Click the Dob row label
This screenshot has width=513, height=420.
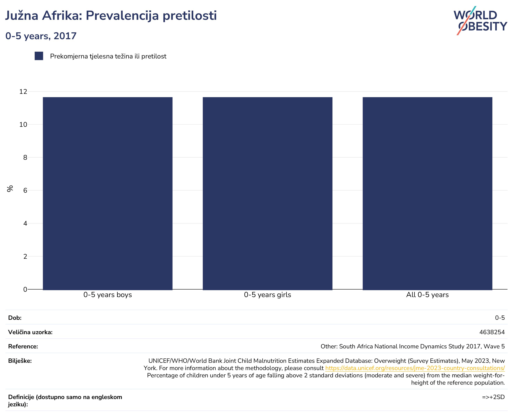15,318
